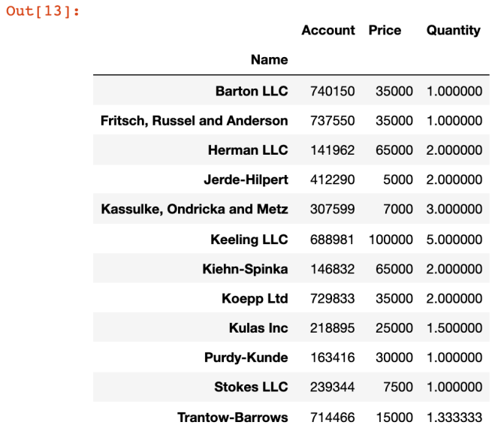The width and height of the screenshot is (504, 437).
Task: Click the Trantow-Barrows row label
Action: 233,417
